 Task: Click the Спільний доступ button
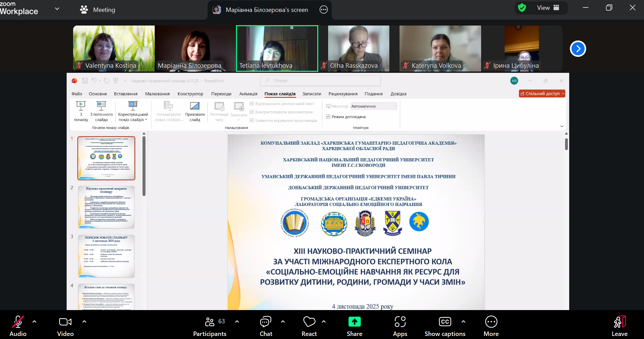point(542,94)
